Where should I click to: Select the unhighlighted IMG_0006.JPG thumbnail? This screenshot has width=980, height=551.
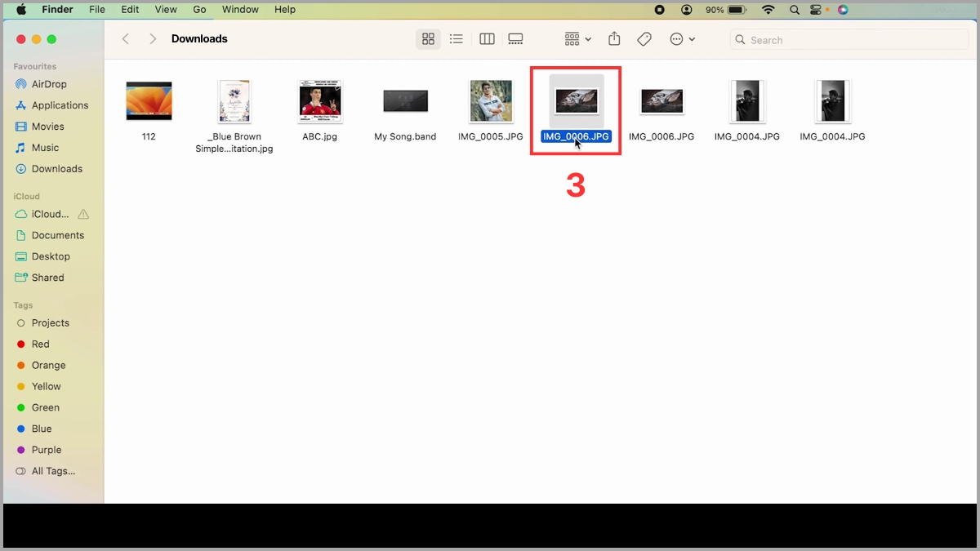(x=662, y=101)
